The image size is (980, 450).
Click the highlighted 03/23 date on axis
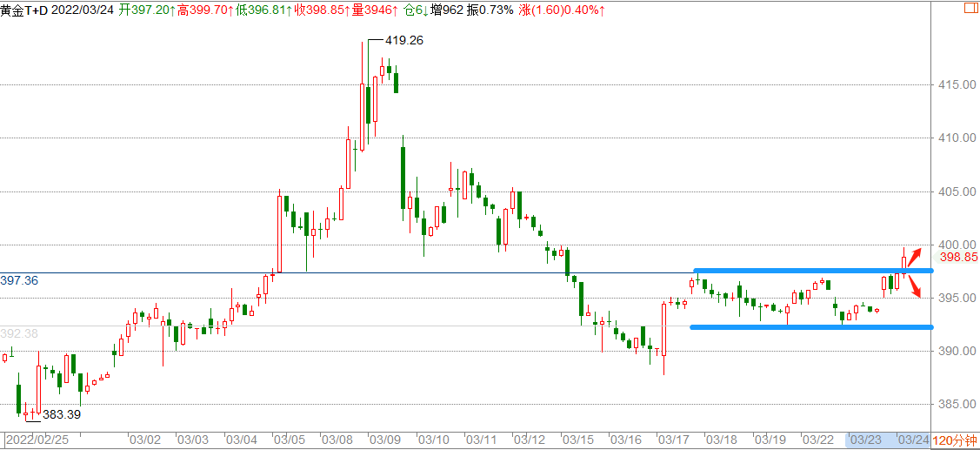pos(868,440)
